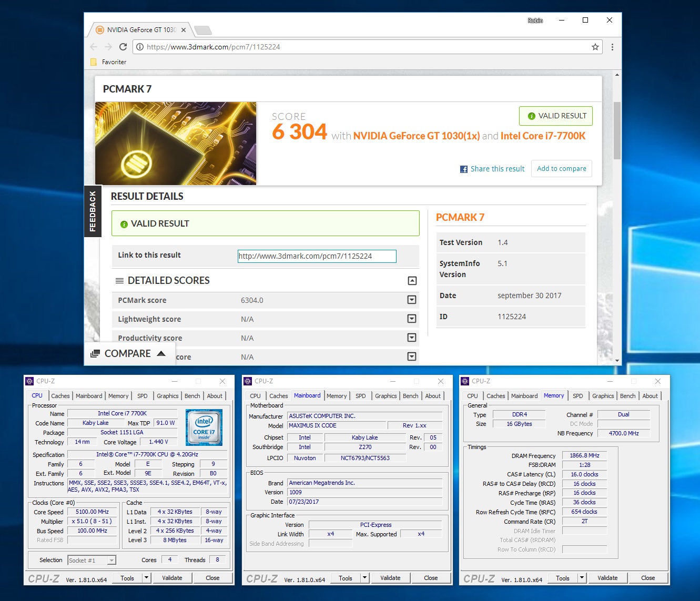700x601 pixels.
Task: Close the NVIDIA GeForce GT 1030 browser tab
Action: (184, 30)
